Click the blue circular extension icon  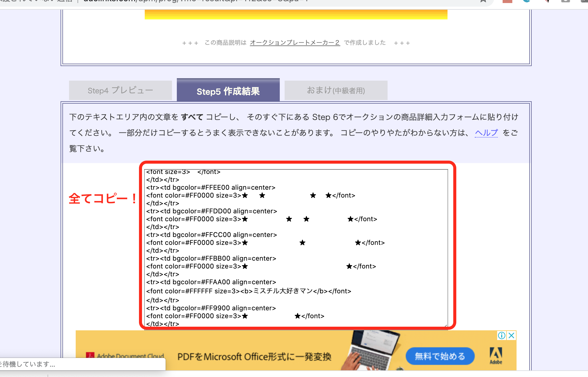point(527,1)
